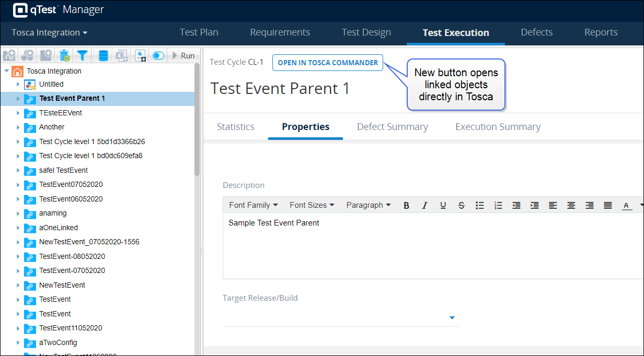Click the Excel export icon
This screenshot has width=644, height=356.
coord(121,55)
